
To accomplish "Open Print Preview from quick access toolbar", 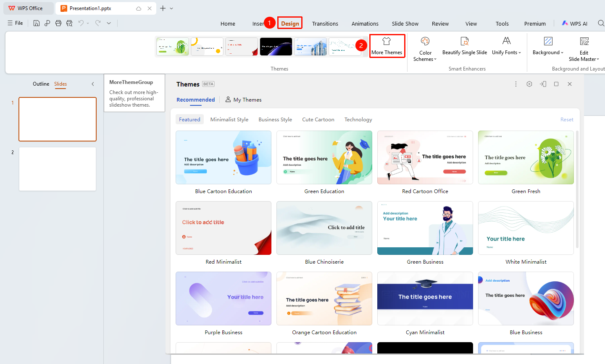I will pos(69,23).
